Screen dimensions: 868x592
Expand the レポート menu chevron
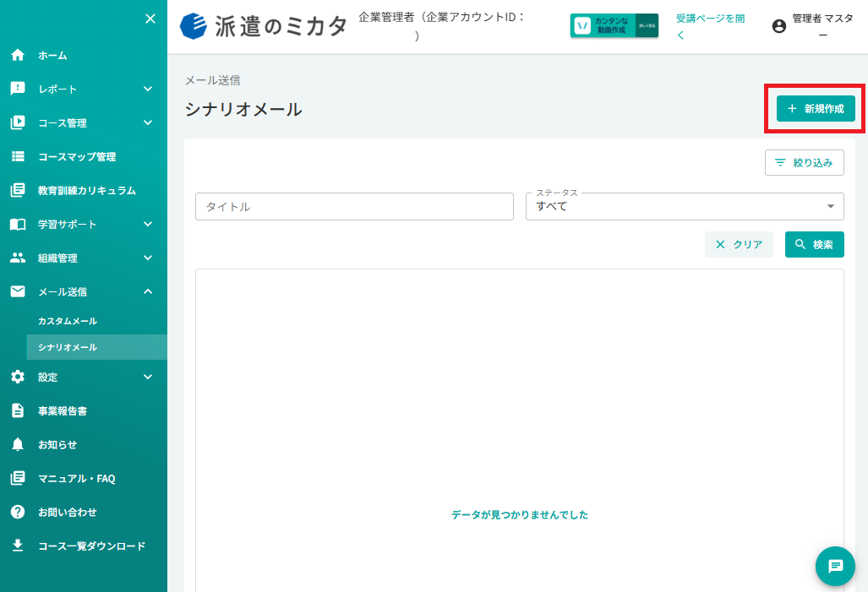click(x=148, y=89)
